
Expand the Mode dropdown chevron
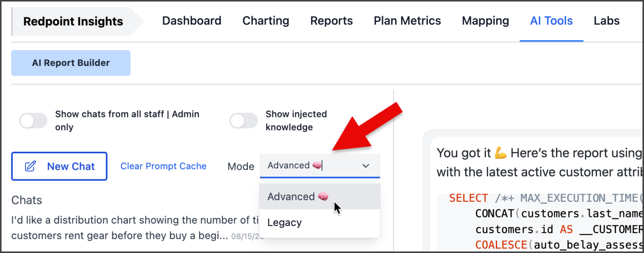pos(366,166)
